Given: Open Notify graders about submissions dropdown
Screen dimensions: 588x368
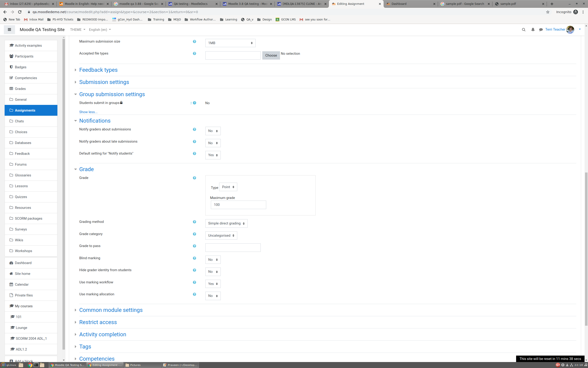Looking at the screenshot, I should pos(213,131).
